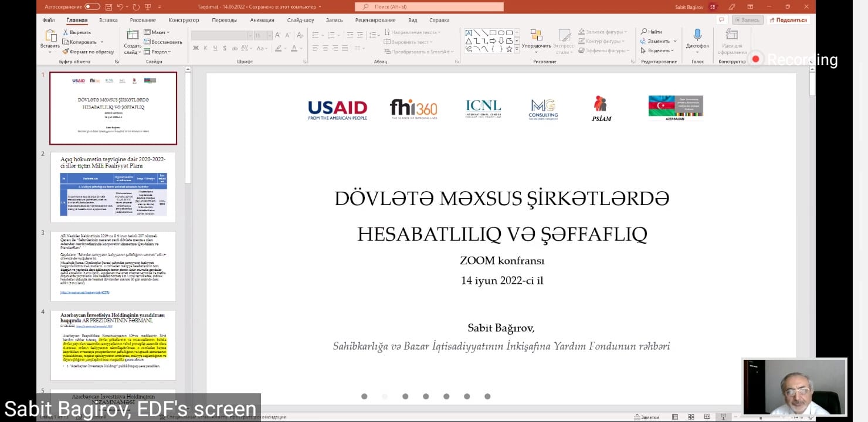Click the Поделиться share button
Viewport: 868px width, 422px height.
pyautogui.click(x=788, y=20)
